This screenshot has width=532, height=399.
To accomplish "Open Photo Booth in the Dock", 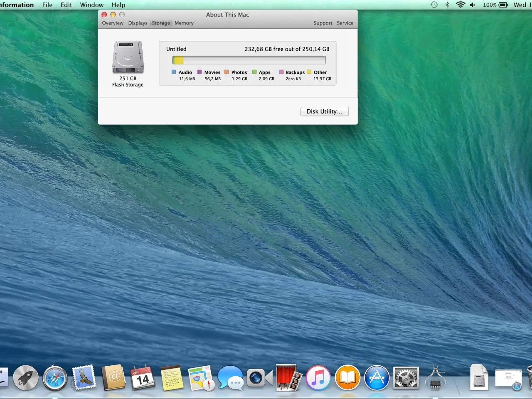I will (289, 378).
